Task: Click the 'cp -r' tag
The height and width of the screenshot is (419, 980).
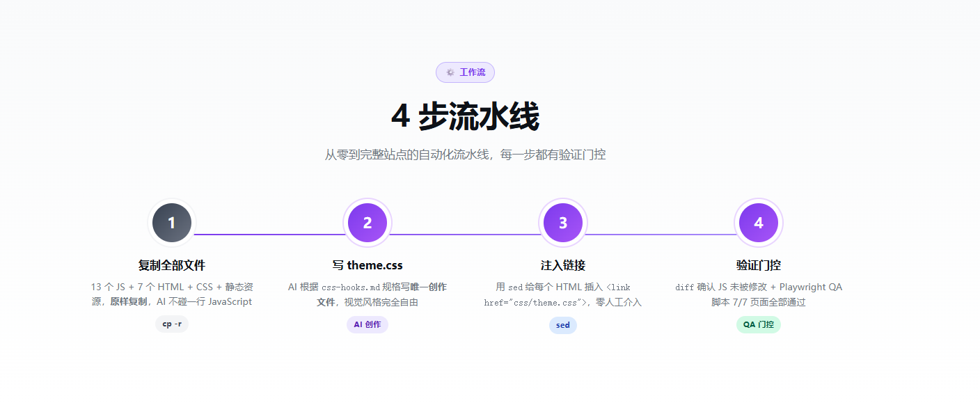Action: click(172, 324)
